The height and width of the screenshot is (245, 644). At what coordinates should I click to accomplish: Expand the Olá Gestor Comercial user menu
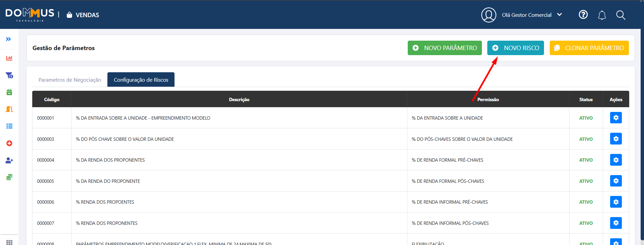point(532,15)
